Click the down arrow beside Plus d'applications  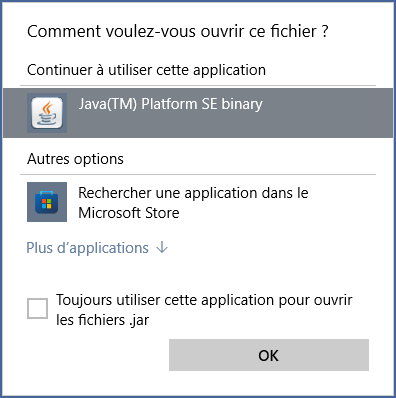point(162,248)
